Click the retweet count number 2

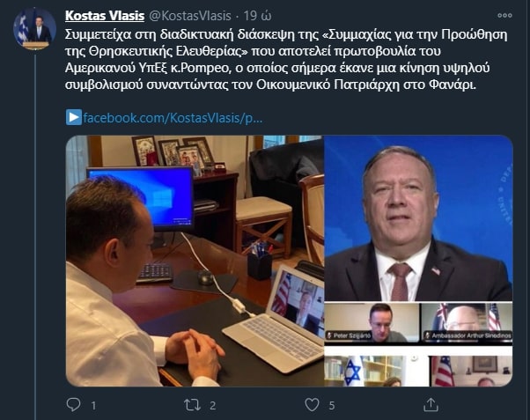(x=212, y=405)
